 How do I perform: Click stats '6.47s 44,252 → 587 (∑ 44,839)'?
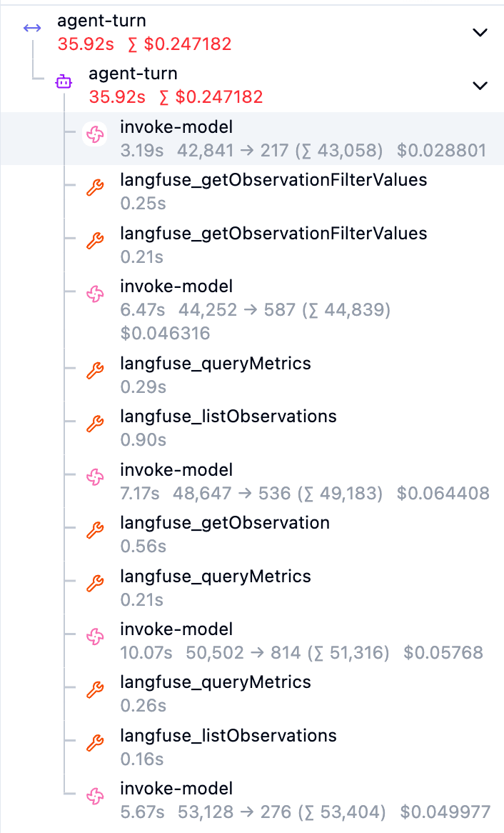tap(256, 310)
